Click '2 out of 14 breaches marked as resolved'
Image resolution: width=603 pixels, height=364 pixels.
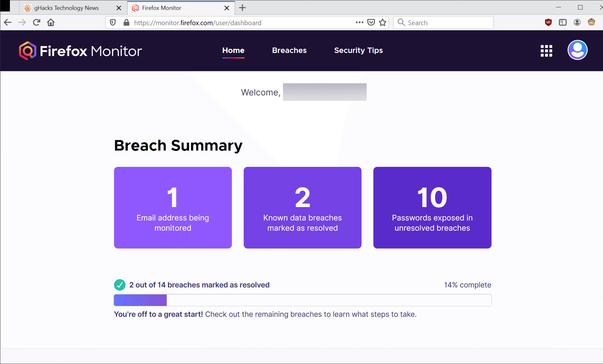199,285
